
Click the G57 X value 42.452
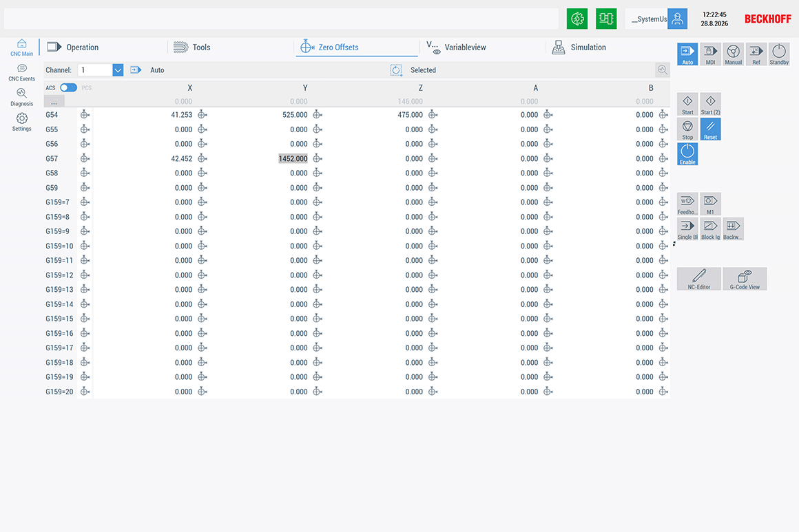[181, 159]
